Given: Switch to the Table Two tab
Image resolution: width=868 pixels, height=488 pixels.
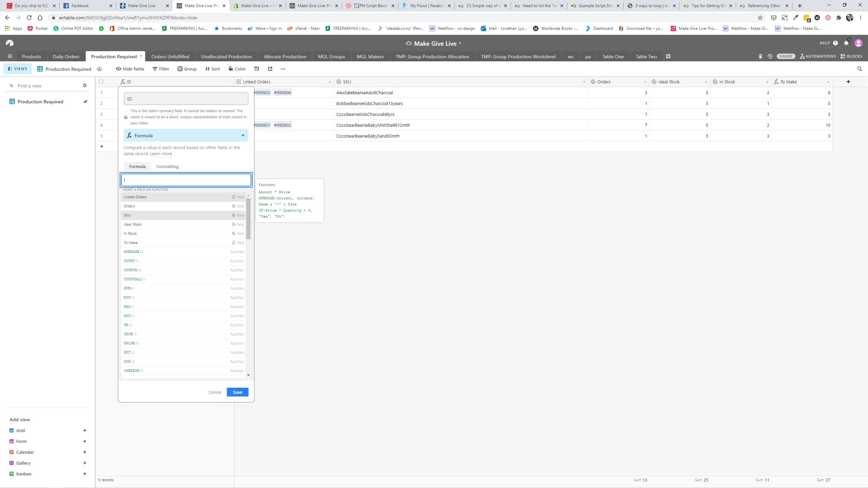Looking at the screenshot, I should pos(646,57).
